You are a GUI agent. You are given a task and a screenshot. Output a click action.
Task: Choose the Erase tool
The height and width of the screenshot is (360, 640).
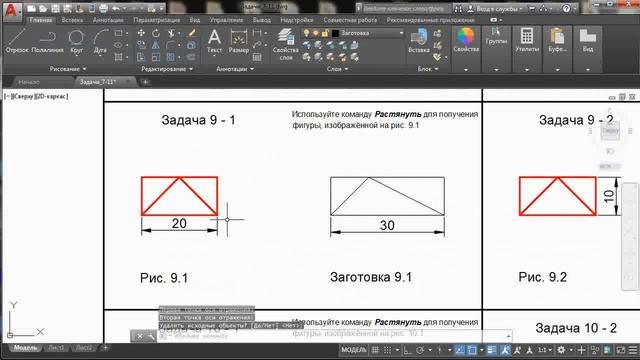tap(191, 33)
